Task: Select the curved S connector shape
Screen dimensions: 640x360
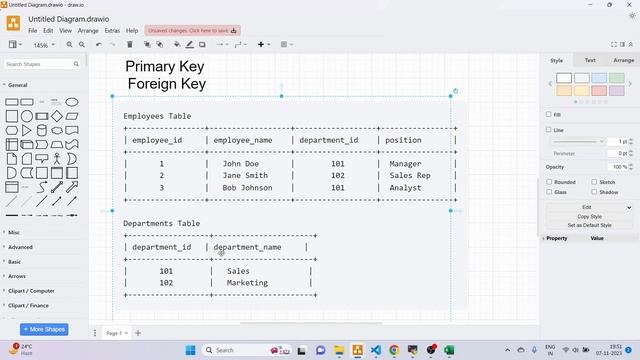Action: pyautogui.click(x=42, y=187)
